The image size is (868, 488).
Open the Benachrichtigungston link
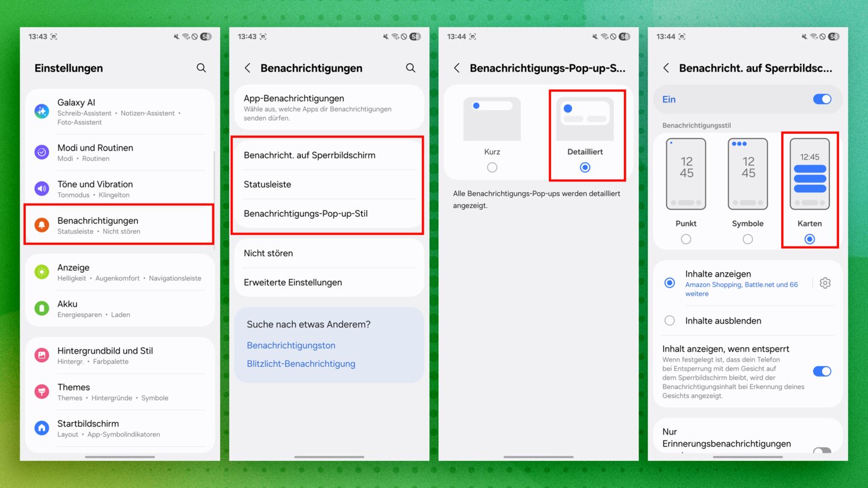[291, 345]
